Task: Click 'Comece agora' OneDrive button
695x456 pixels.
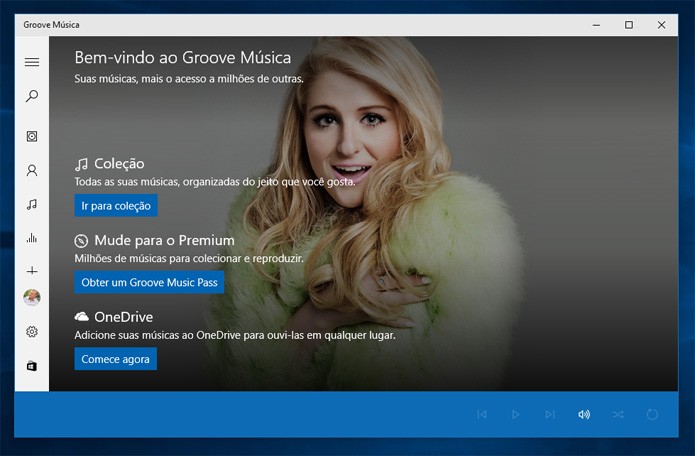Action: tap(116, 359)
